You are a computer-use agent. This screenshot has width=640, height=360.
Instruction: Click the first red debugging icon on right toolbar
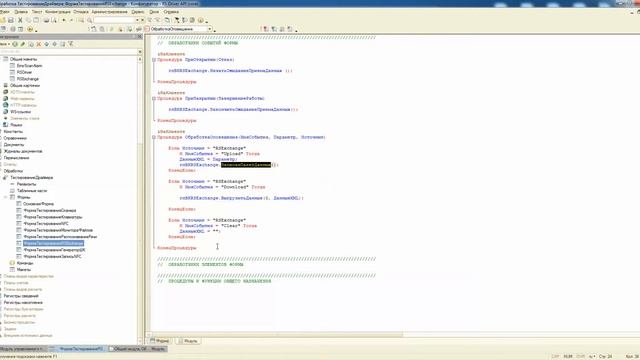(266, 29)
